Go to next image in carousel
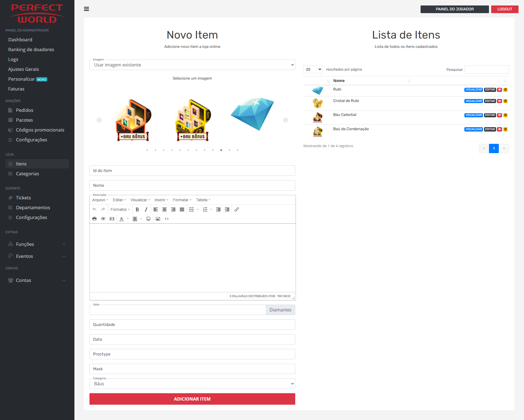The height and width of the screenshot is (420, 524). click(285, 120)
